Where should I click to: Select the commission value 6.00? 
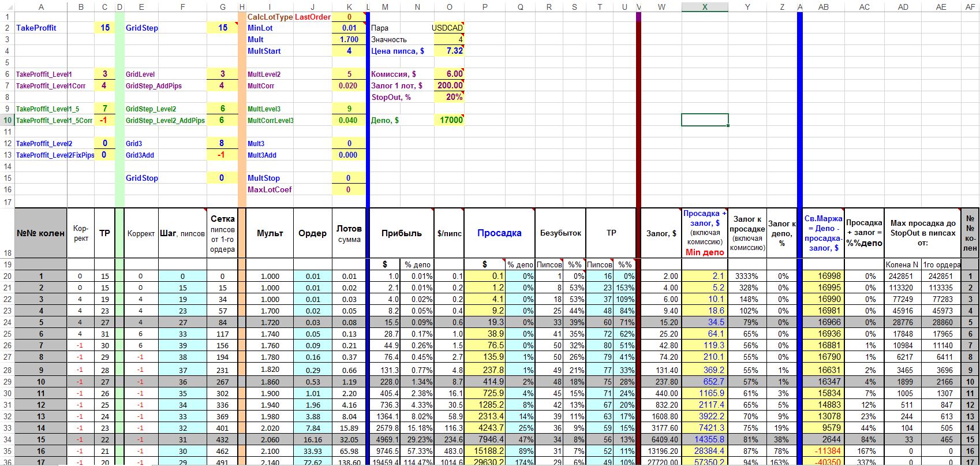coord(448,74)
